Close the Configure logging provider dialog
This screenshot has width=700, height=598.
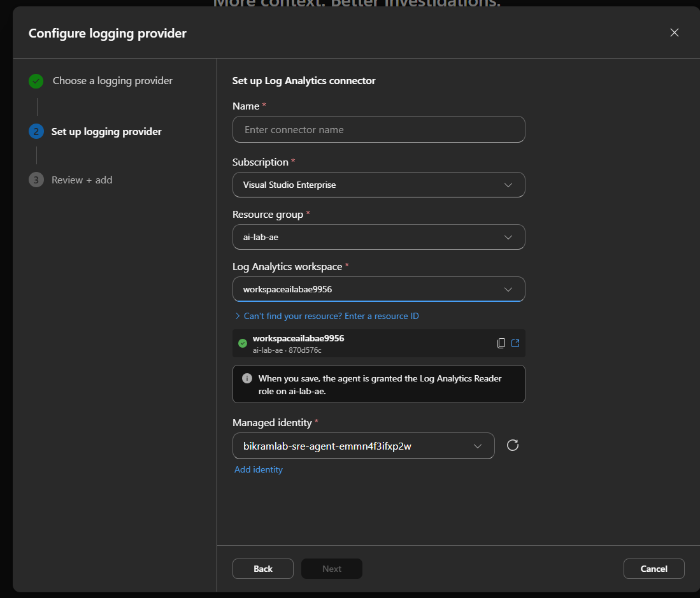[x=674, y=32]
